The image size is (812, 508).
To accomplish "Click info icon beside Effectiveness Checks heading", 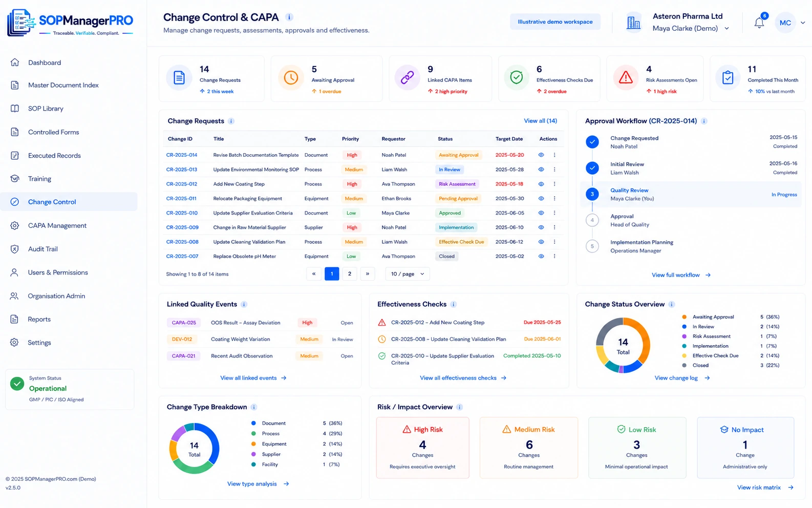I will coord(453,304).
